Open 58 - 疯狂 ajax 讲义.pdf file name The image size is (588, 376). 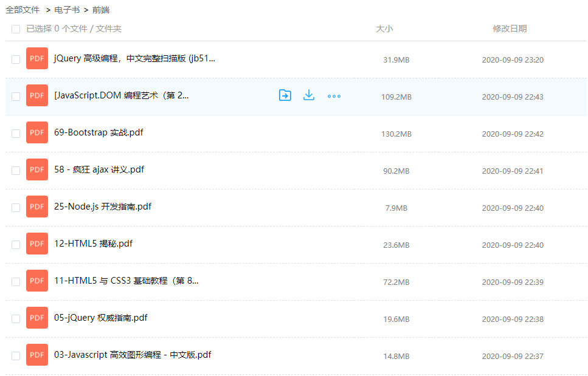[99, 169]
